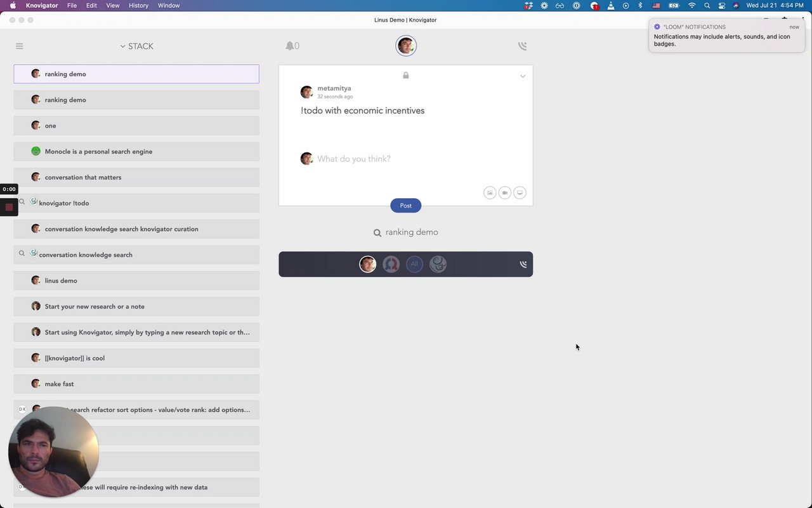Open the stack item named one
Image resolution: width=812 pixels, height=508 pixels.
click(136, 126)
